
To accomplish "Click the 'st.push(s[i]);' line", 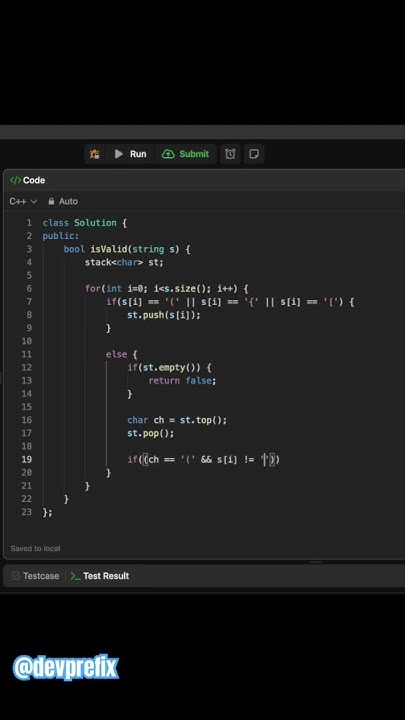I will click(x=164, y=315).
